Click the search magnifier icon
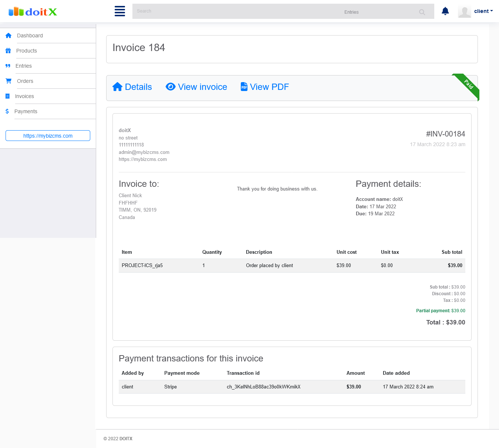This screenshot has height=448, width=499. (x=422, y=12)
